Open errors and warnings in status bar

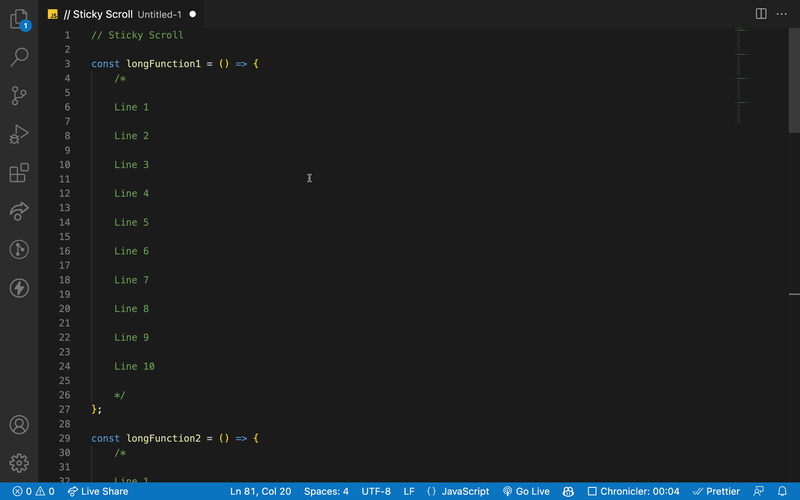34,491
